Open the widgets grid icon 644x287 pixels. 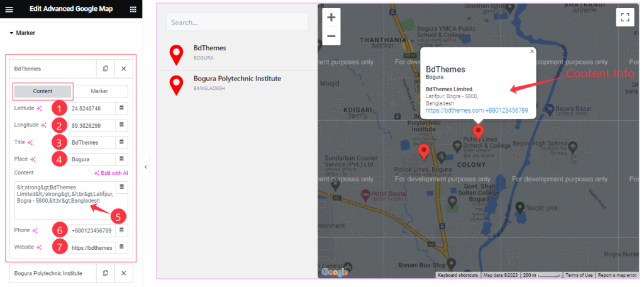pos(133,9)
